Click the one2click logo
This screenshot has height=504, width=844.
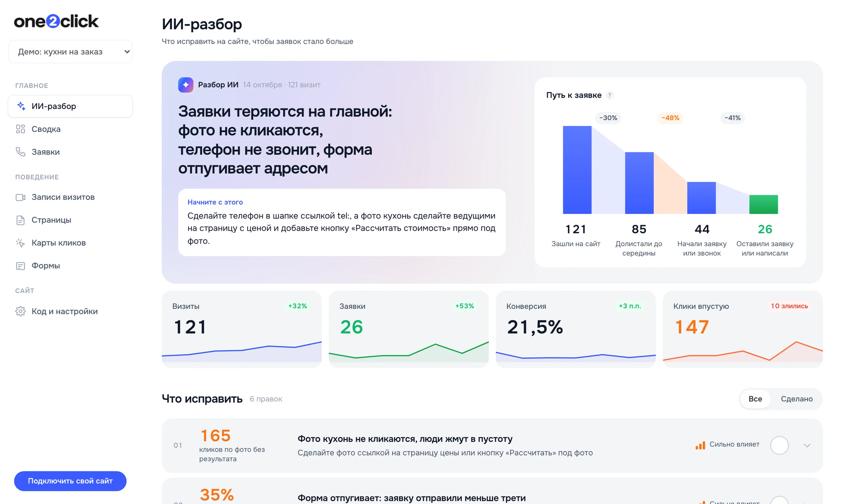(56, 21)
